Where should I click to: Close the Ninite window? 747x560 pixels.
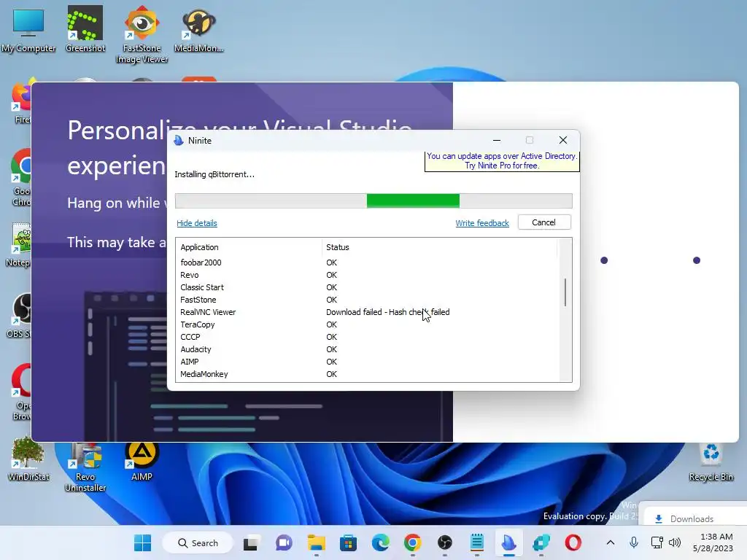563,140
